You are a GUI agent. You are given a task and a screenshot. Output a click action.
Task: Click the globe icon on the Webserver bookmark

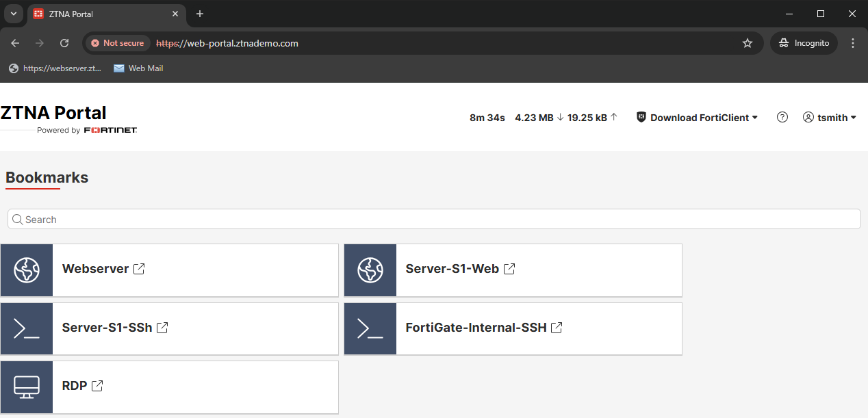coord(26,270)
